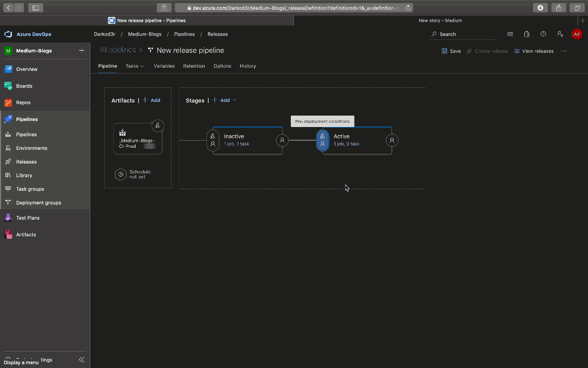The height and width of the screenshot is (368, 588).
Task: Open Artifacts in the sidebar
Action: 26,234
